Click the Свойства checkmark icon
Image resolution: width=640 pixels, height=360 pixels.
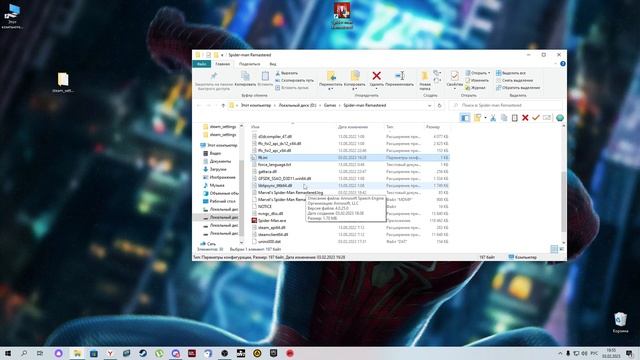click(x=454, y=76)
